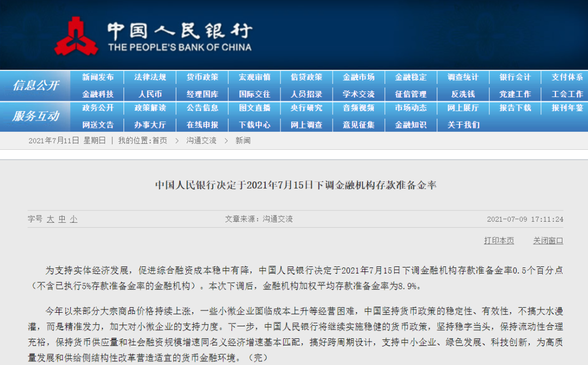
Task: Open 金融科技 from the navigation
Action: coord(98,94)
